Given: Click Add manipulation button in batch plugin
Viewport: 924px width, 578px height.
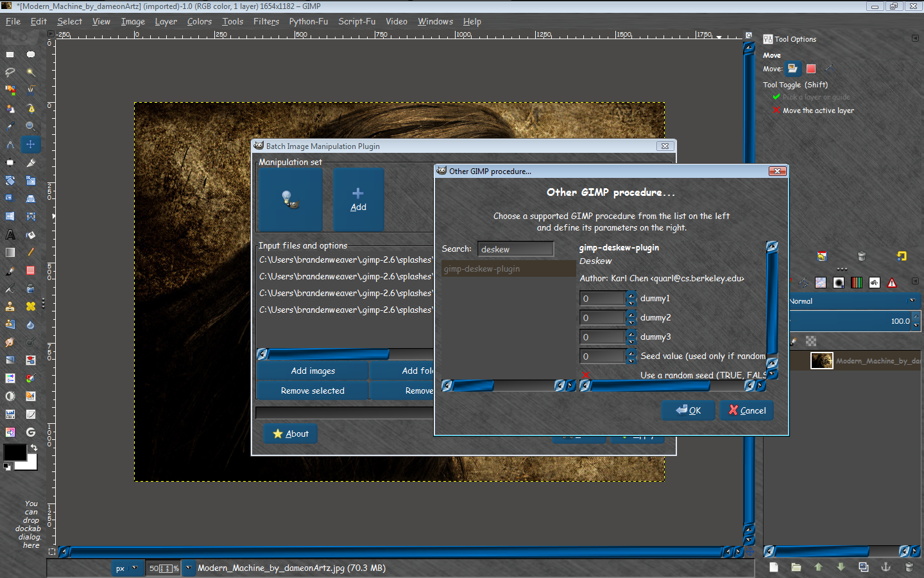Looking at the screenshot, I should coord(359,200).
